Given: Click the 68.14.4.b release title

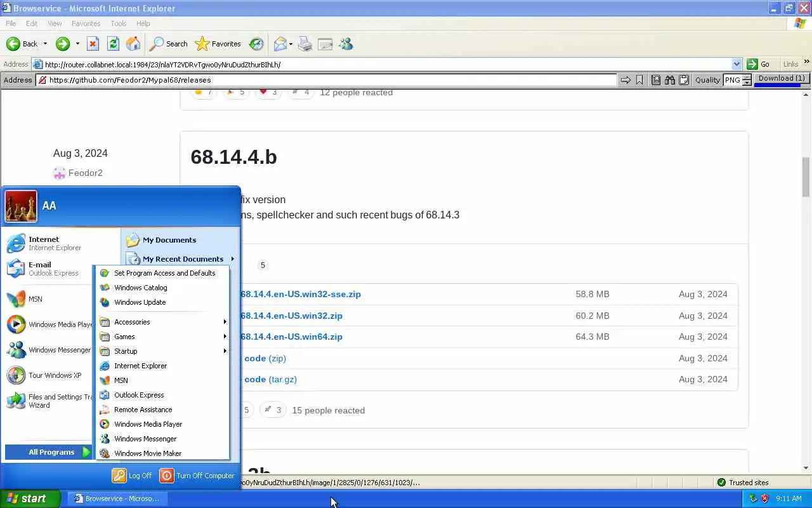Looking at the screenshot, I should [233, 157].
